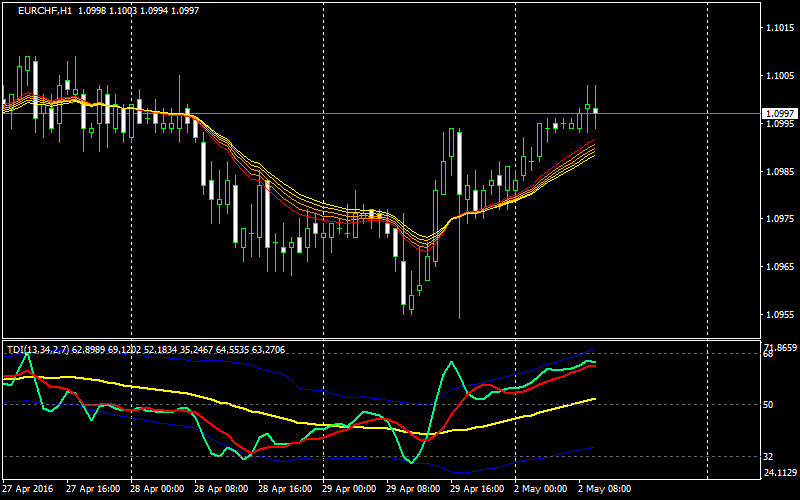
Task: Click the 1.0975 price scale label
Action: pos(779,219)
